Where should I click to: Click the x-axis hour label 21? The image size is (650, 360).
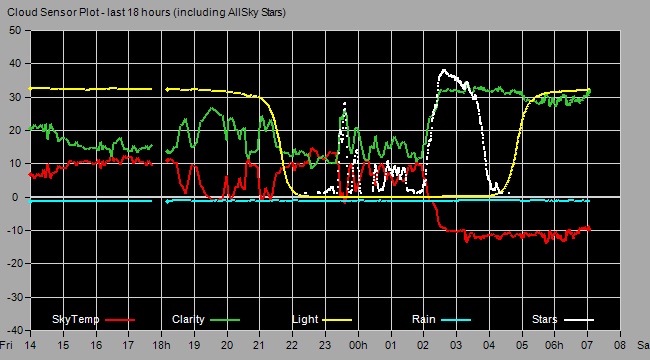coord(260,345)
